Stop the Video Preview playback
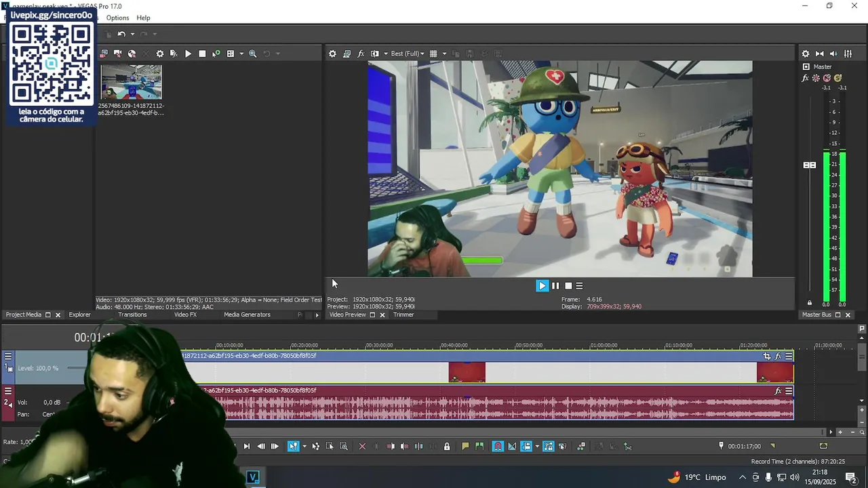868x488 pixels. click(x=568, y=286)
